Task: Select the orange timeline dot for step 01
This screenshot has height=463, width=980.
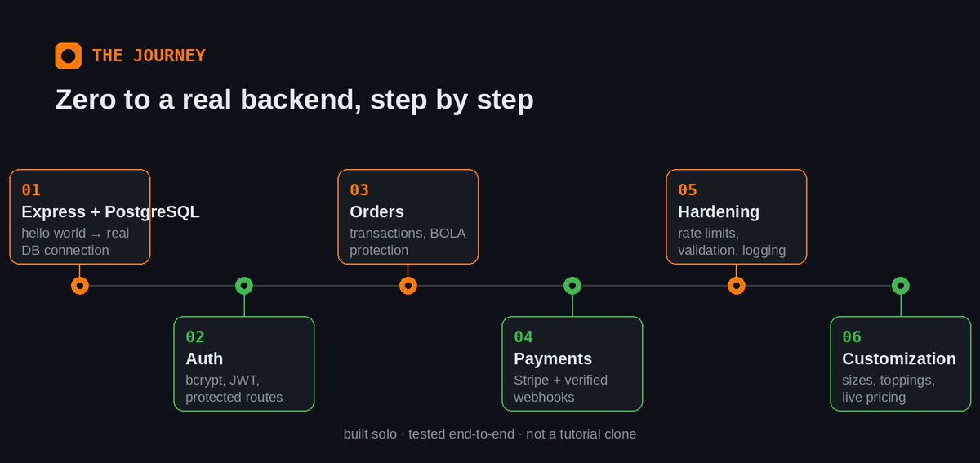Action: point(79,286)
